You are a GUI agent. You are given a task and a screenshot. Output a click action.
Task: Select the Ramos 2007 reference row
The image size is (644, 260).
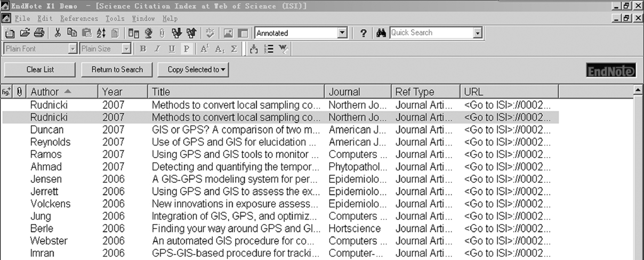coord(280,155)
